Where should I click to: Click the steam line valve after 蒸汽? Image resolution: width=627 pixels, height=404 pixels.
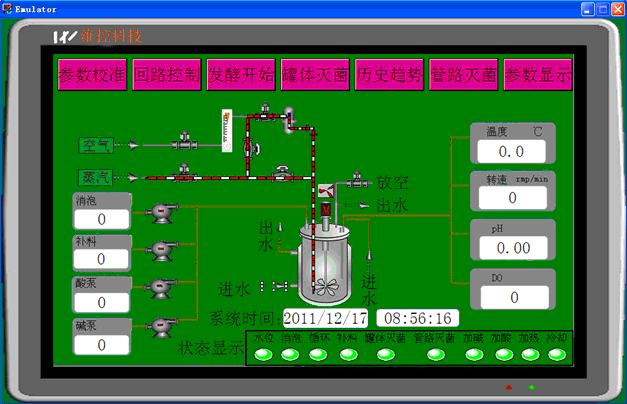pos(184,173)
